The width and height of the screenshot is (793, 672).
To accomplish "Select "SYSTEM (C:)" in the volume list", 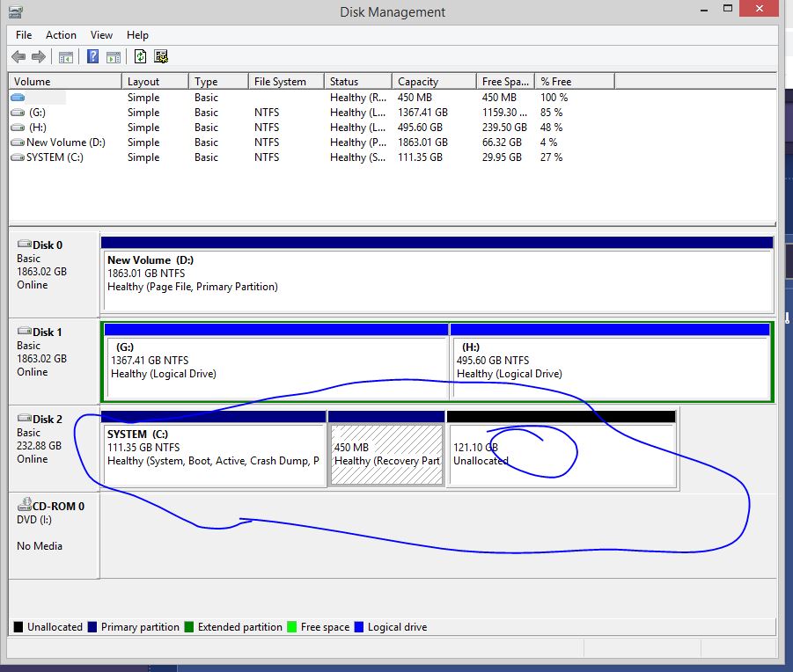I will point(55,157).
